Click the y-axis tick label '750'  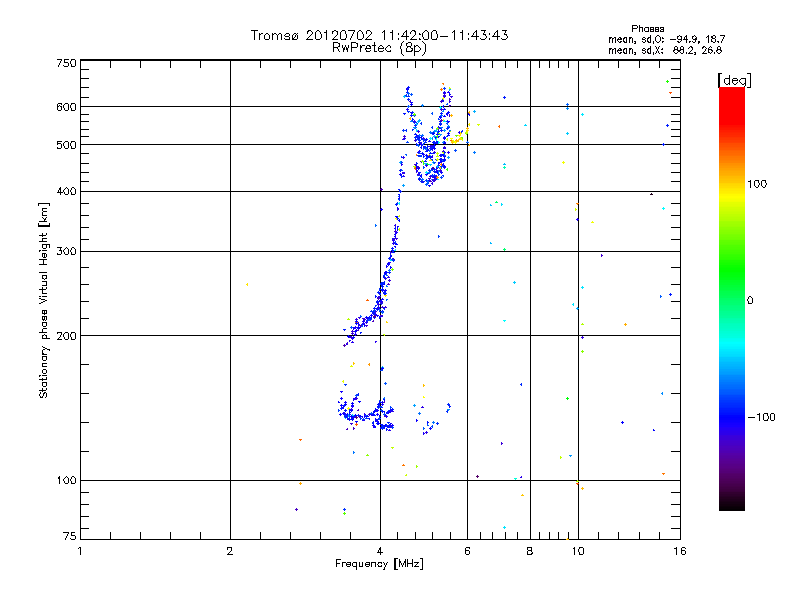pyautogui.click(x=67, y=63)
